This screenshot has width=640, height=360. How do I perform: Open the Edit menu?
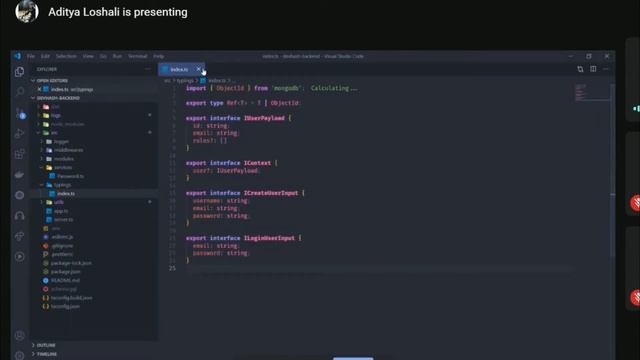(x=45, y=56)
